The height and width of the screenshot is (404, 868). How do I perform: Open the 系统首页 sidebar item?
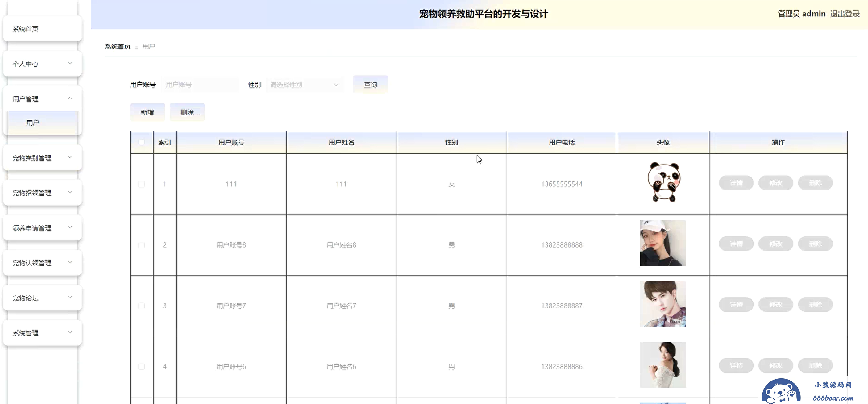click(43, 29)
